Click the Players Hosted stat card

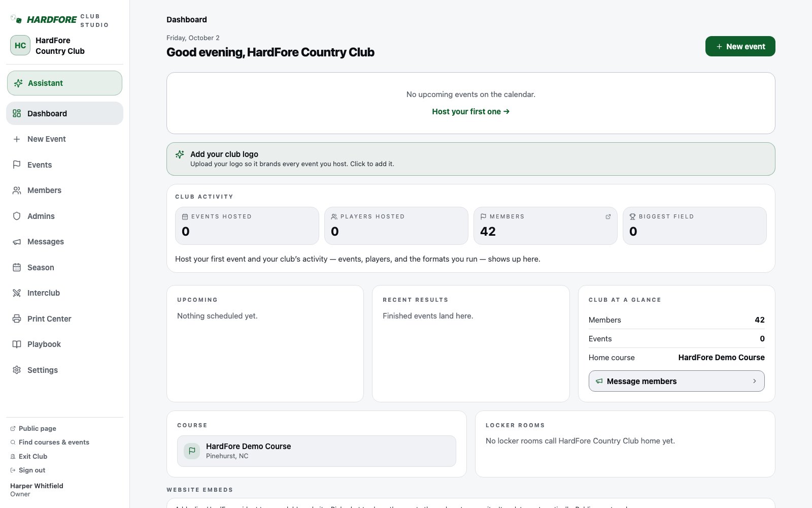[396, 226]
